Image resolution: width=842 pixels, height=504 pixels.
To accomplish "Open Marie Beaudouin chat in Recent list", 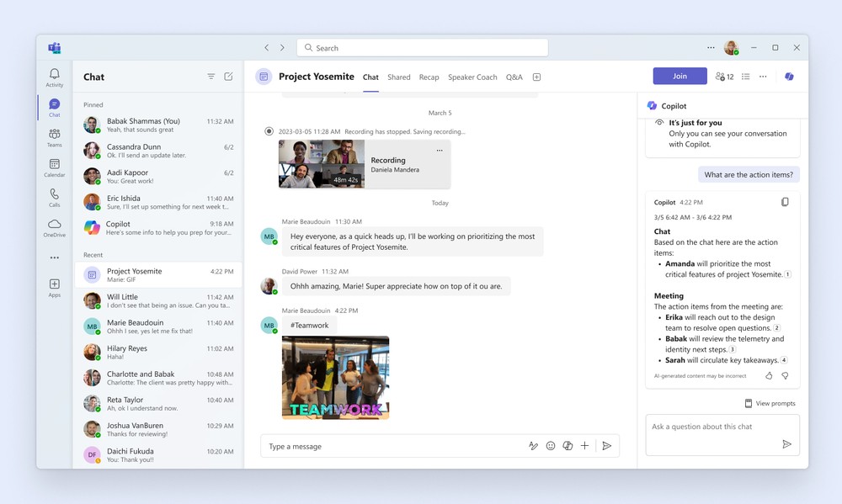I will coord(158,326).
